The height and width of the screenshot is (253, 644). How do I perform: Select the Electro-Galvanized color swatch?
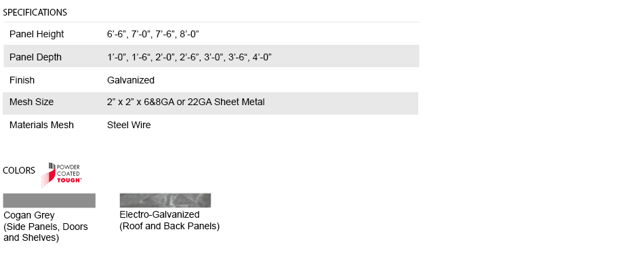(x=165, y=200)
